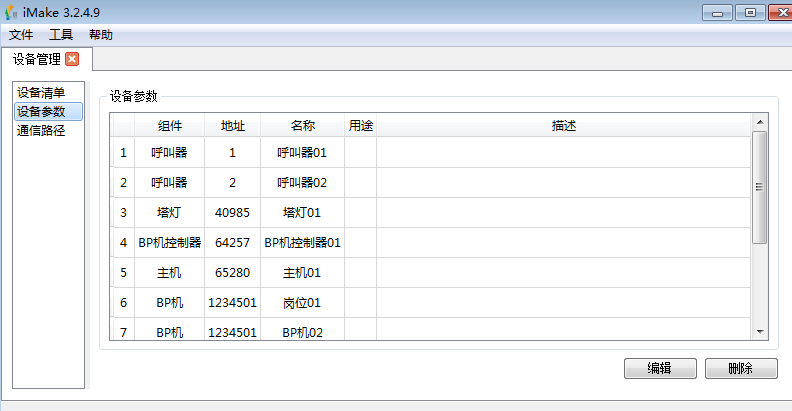Click the iMake application logo icon
The height and width of the screenshot is (411, 792).
[12, 13]
